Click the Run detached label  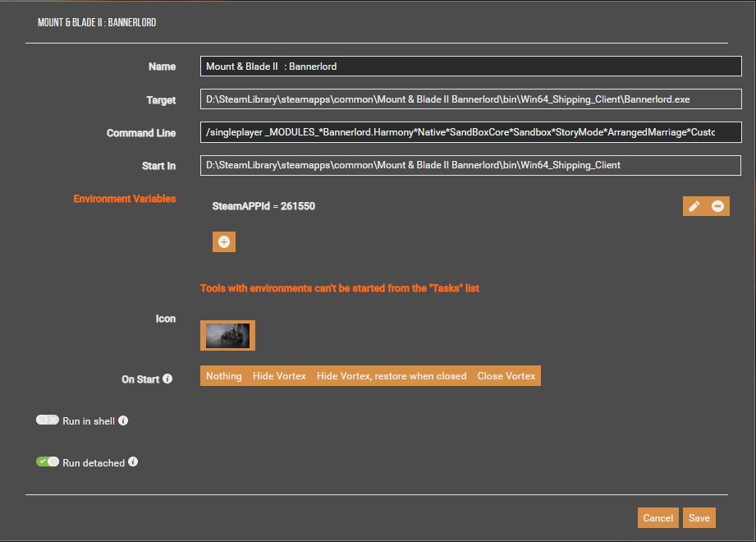94,463
